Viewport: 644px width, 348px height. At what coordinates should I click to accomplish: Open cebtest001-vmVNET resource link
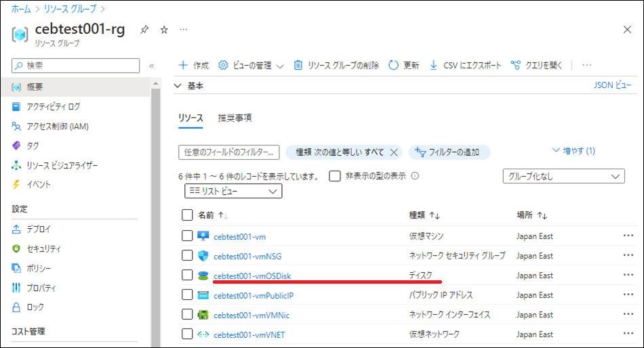249,335
